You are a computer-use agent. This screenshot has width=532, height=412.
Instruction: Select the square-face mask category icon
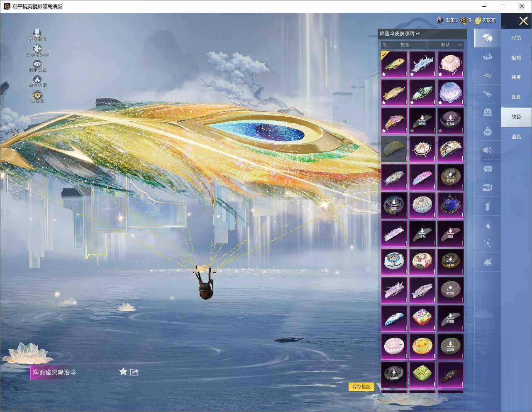coord(488,169)
